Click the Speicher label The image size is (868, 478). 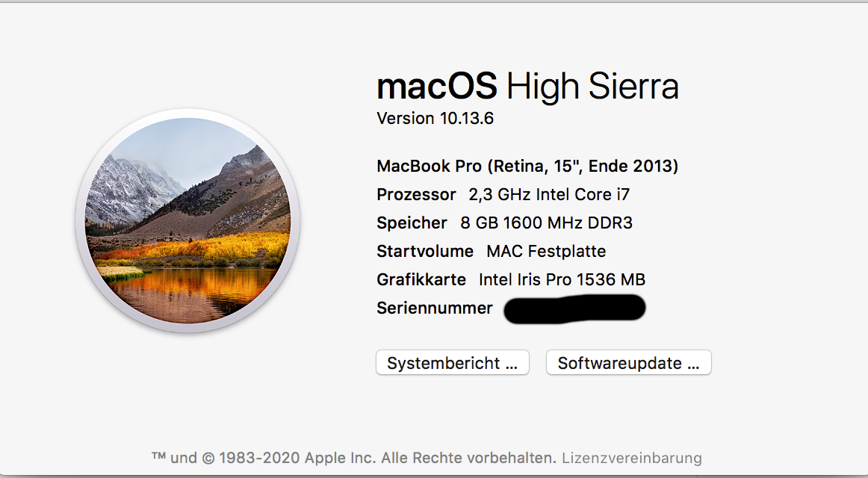412,223
